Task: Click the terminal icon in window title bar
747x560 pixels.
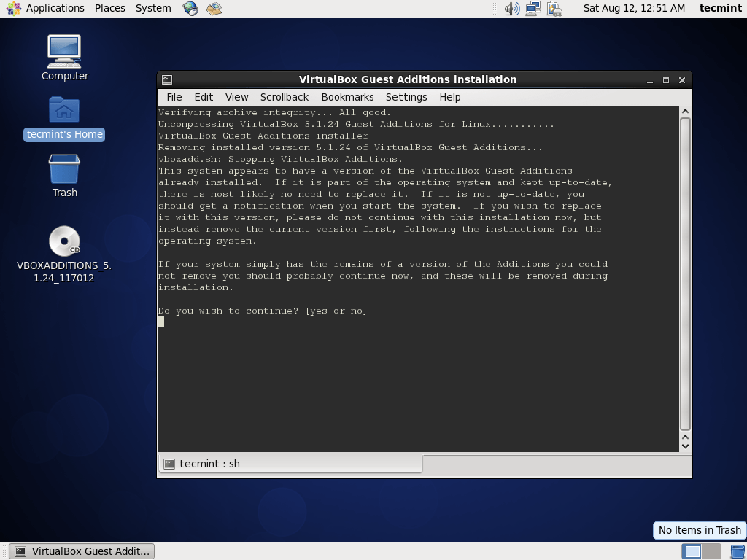Action: point(167,79)
